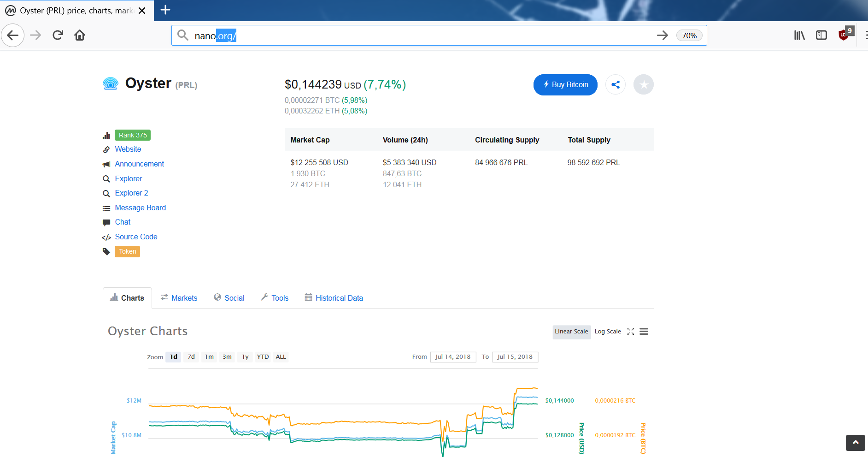
Task: Click the Total Supply value 98 592 692 PRL
Action: [x=594, y=162]
